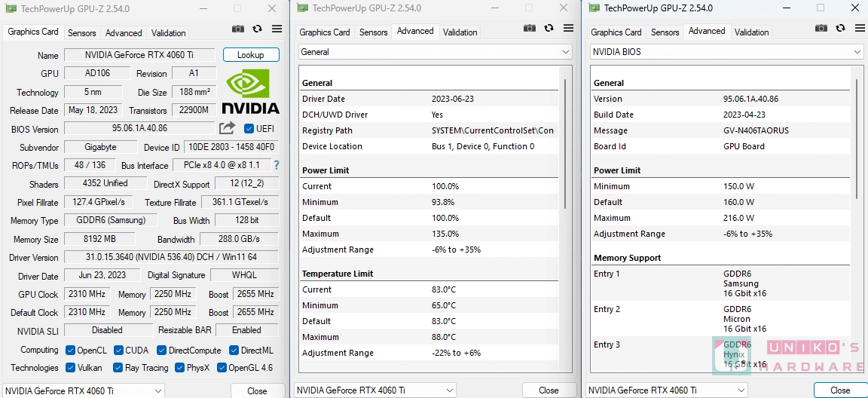Switch to Validation tab in right window

751,32
